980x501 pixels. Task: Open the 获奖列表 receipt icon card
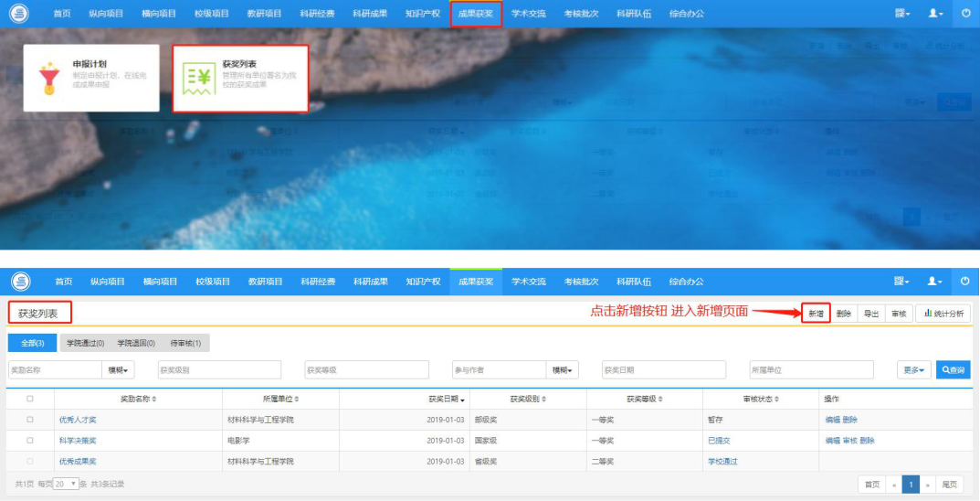tap(240, 79)
